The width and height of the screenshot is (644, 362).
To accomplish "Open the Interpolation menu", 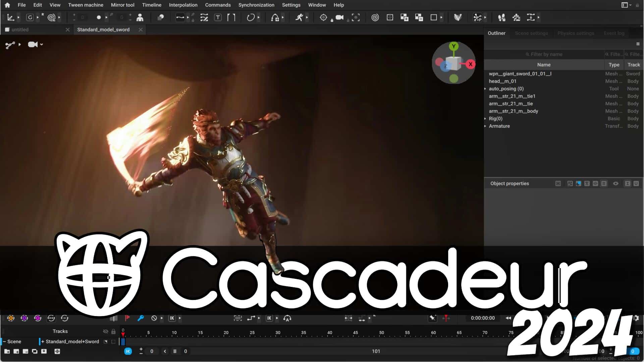I will pos(183,5).
